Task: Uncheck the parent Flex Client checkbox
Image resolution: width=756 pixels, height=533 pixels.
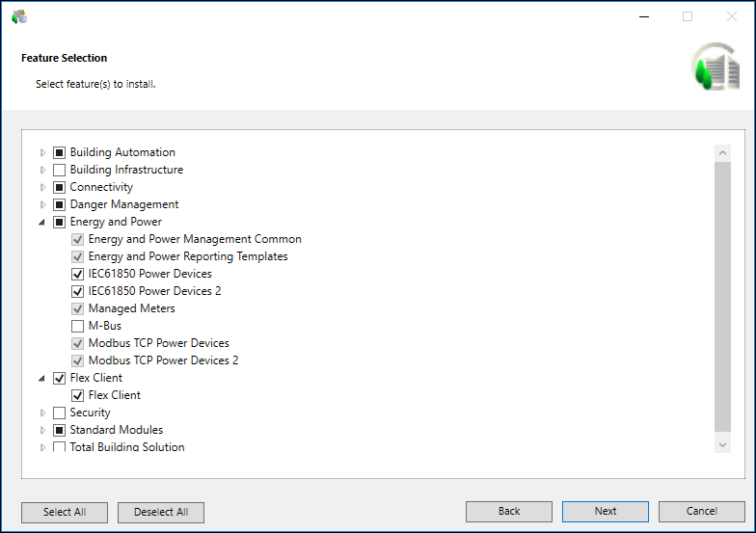Action: (x=60, y=378)
